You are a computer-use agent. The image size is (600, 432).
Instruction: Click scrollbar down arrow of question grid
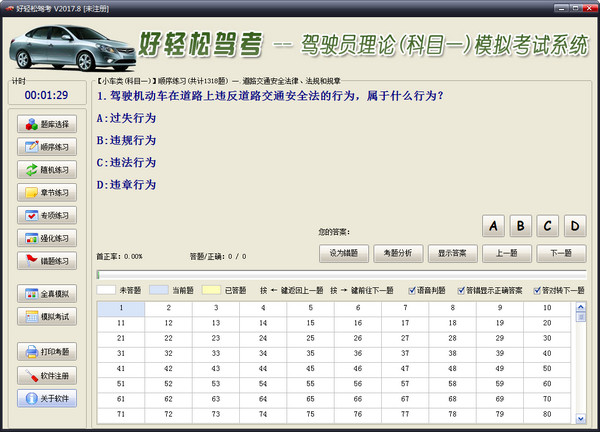[581, 419]
